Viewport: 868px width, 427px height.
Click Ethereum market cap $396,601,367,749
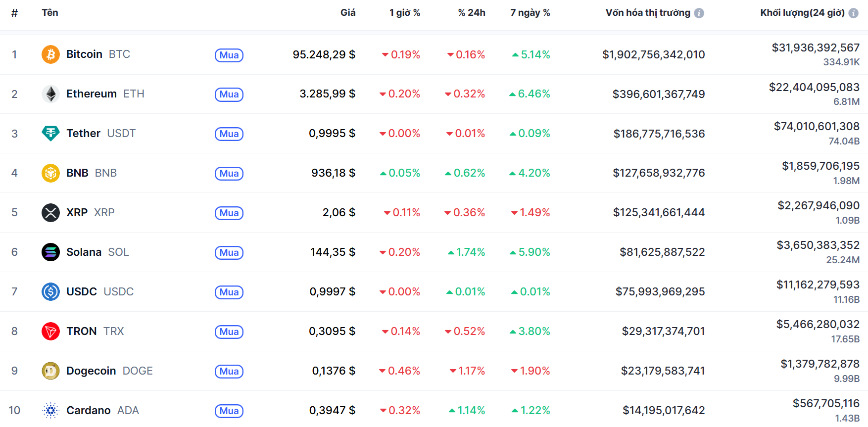click(x=659, y=94)
